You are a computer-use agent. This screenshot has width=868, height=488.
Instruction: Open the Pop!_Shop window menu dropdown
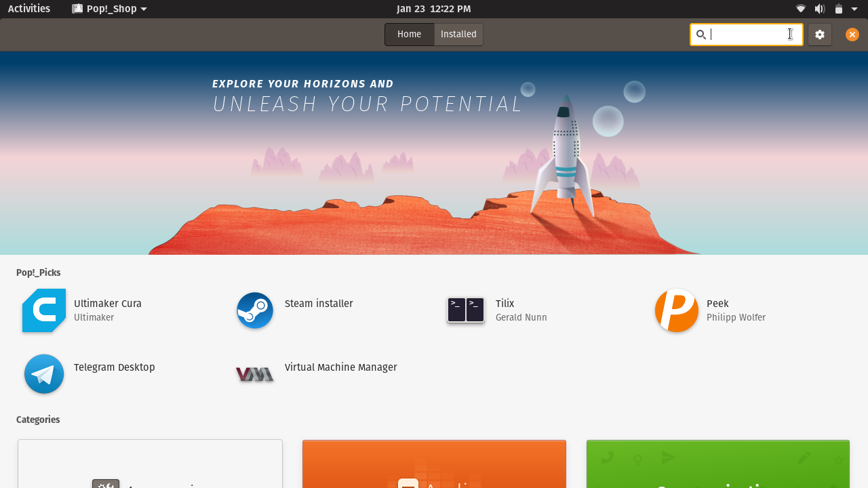tap(108, 9)
